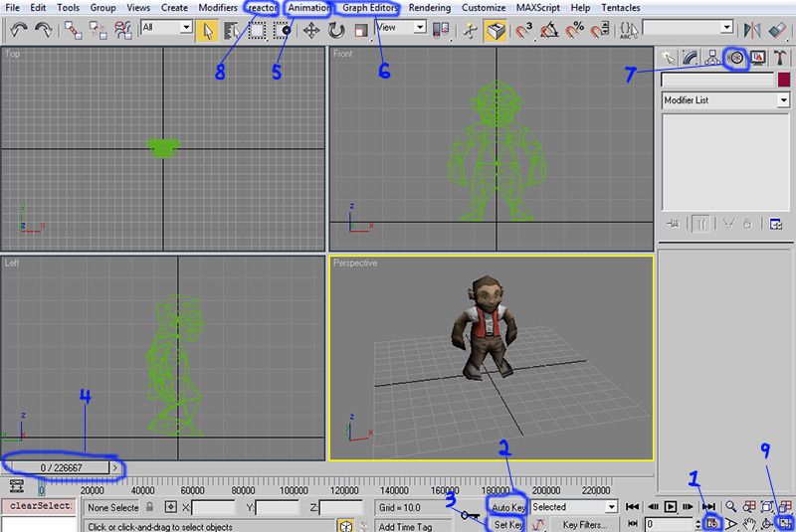This screenshot has height=532, width=796.
Task: Select the Select and Scale tool
Action: pos(361,31)
